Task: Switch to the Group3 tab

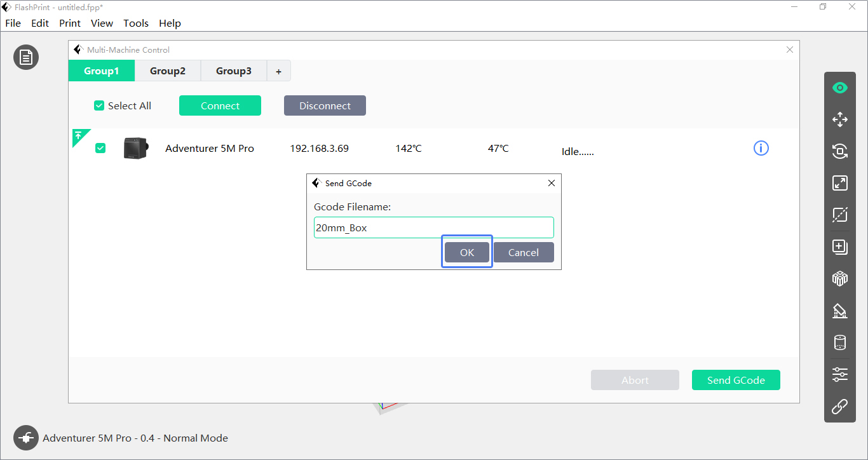Action: point(234,71)
